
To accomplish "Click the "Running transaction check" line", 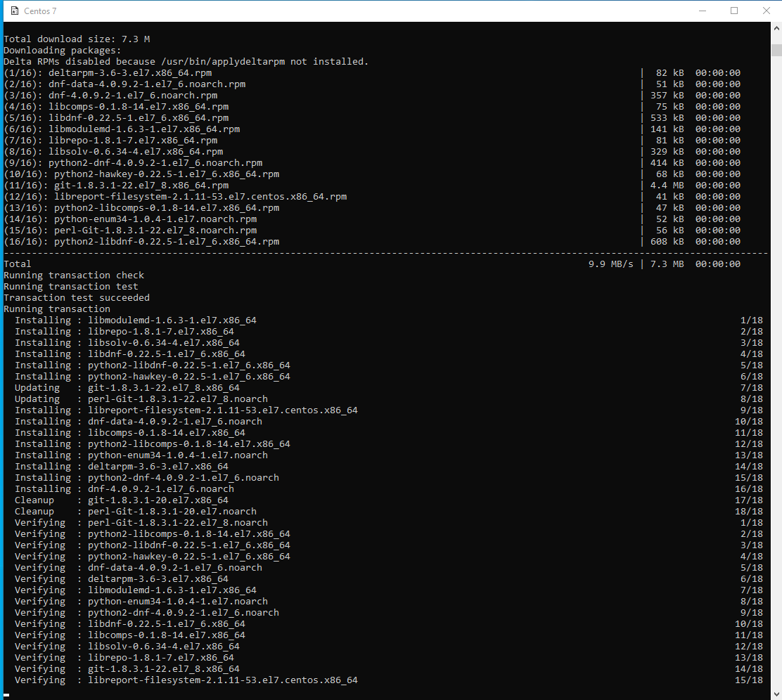I will 74,276.
